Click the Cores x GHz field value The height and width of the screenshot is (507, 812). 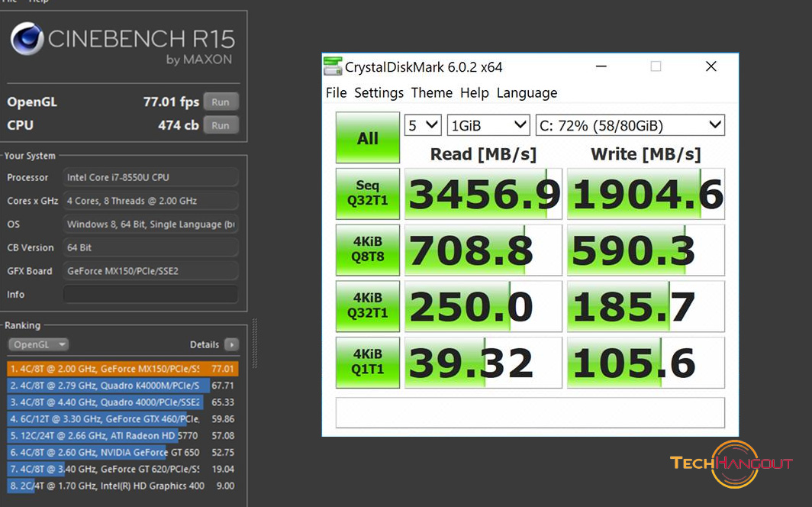(x=150, y=200)
